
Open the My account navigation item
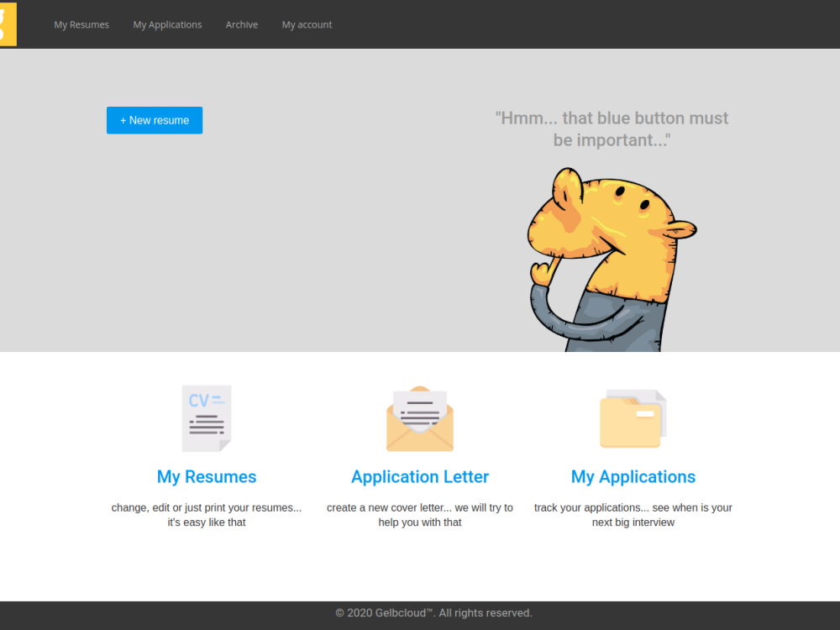click(307, 24)
